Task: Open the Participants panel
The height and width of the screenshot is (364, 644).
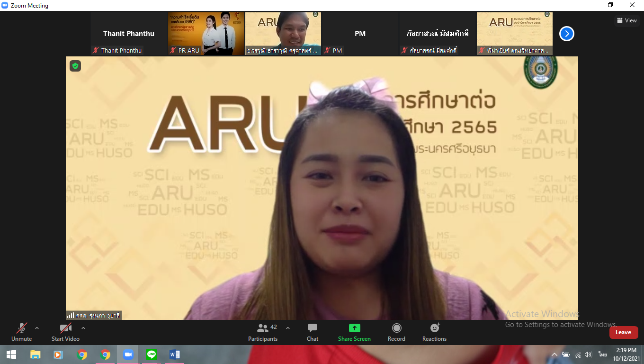Action: (263, 332)
